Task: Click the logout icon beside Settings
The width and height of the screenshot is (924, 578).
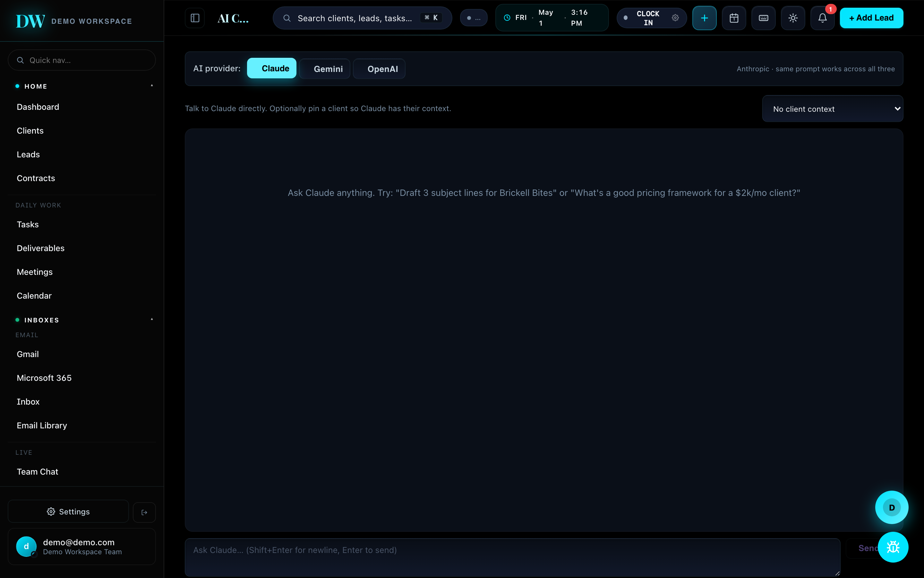Action: coord(144,512)
